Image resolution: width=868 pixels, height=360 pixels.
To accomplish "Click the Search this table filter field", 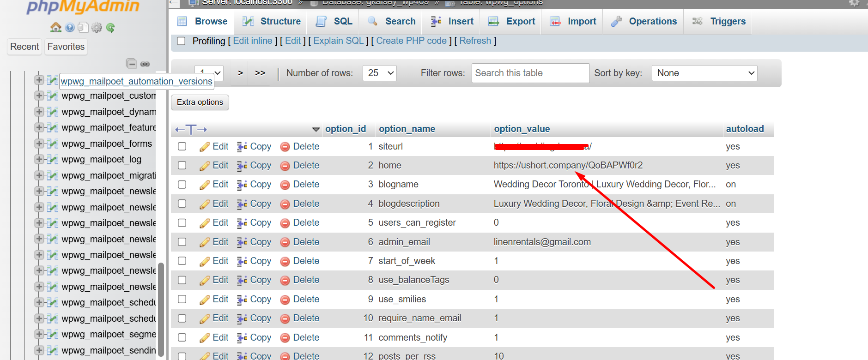I will (x=530, y=73).
